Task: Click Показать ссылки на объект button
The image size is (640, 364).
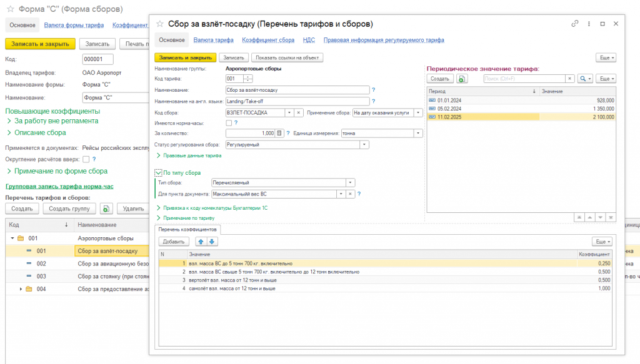Action: (287, 58)
